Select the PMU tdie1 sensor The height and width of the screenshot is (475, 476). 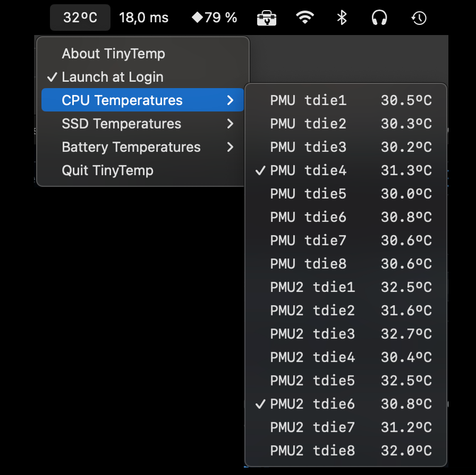[x=346, y=100]
